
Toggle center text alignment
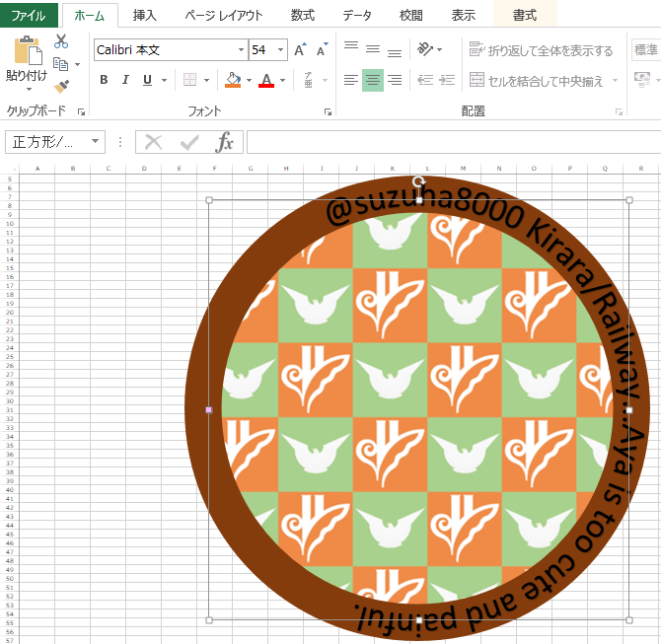(373, 80)
